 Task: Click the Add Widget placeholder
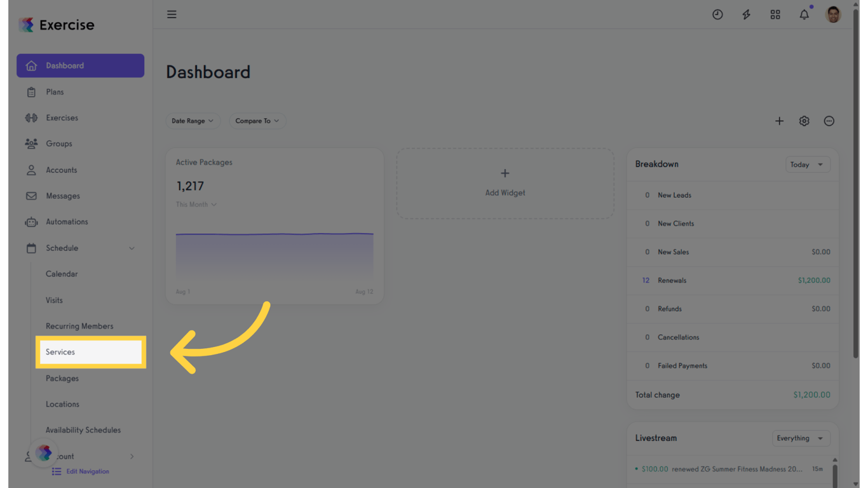tap(505, 183)
